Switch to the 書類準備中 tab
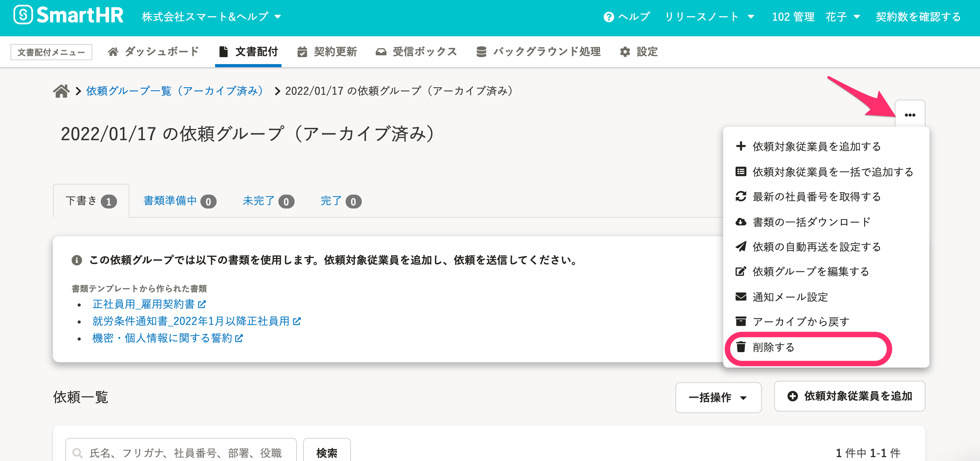Viewport: 980px width, 461px height. 180,201
